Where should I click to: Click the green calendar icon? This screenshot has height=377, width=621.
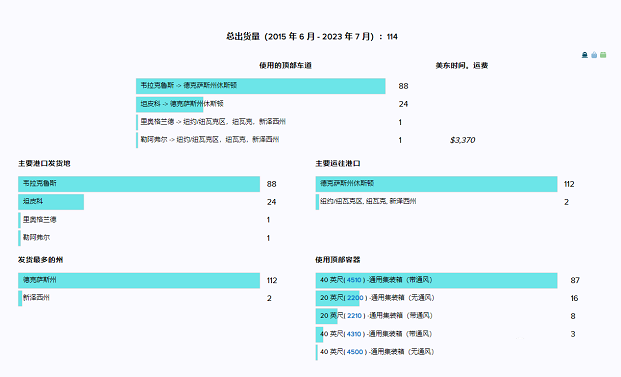(x=603, y=55)
